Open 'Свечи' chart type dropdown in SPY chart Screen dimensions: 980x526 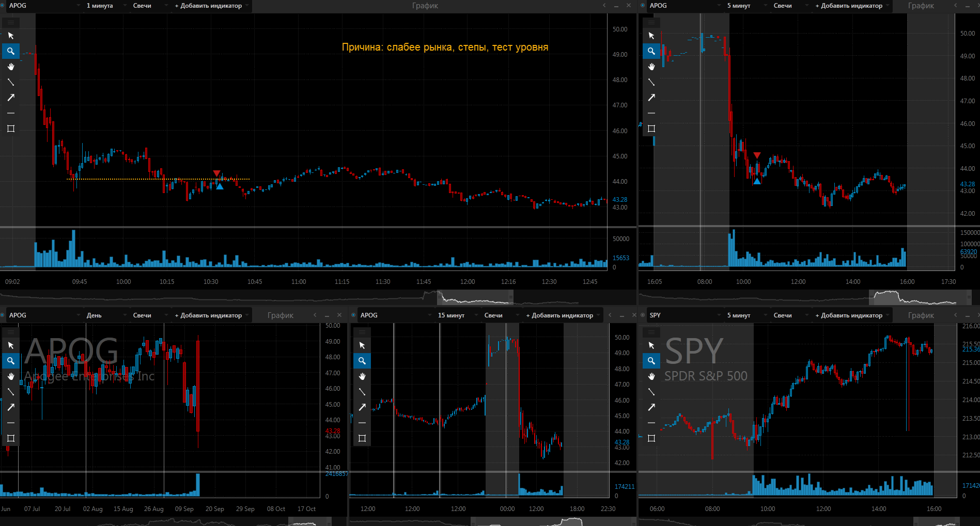(x=790, y=315)
